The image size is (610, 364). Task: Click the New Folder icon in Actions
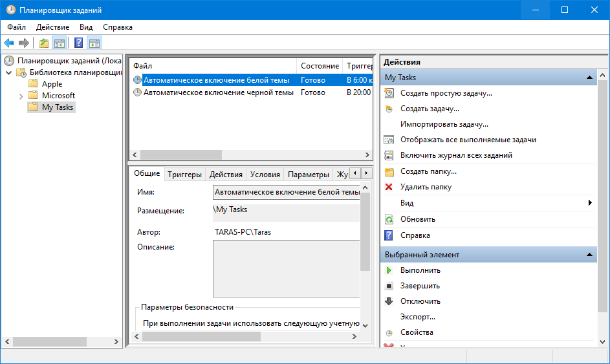389,171
